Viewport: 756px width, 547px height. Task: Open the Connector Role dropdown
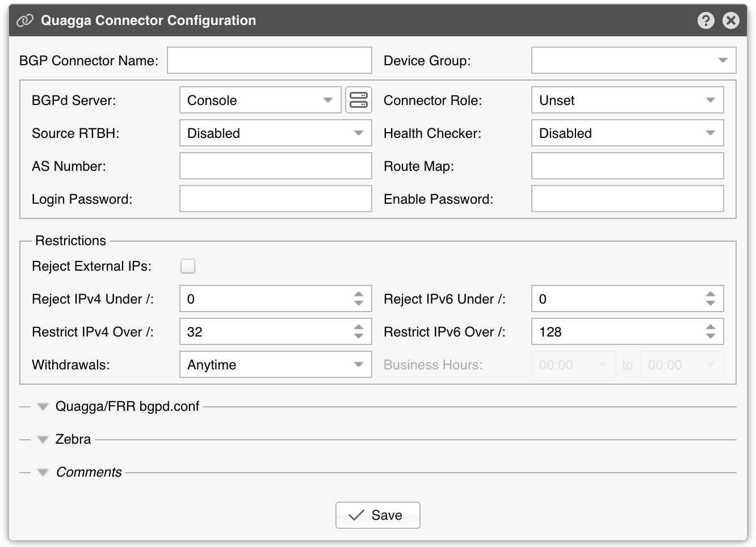click(x=628, y=100)
